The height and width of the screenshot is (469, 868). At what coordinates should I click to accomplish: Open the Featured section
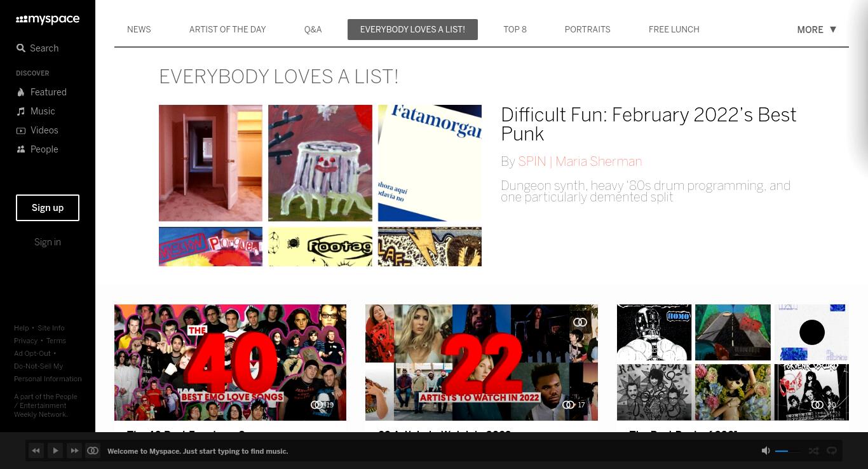pyautogui.click(x=41, y=92)
